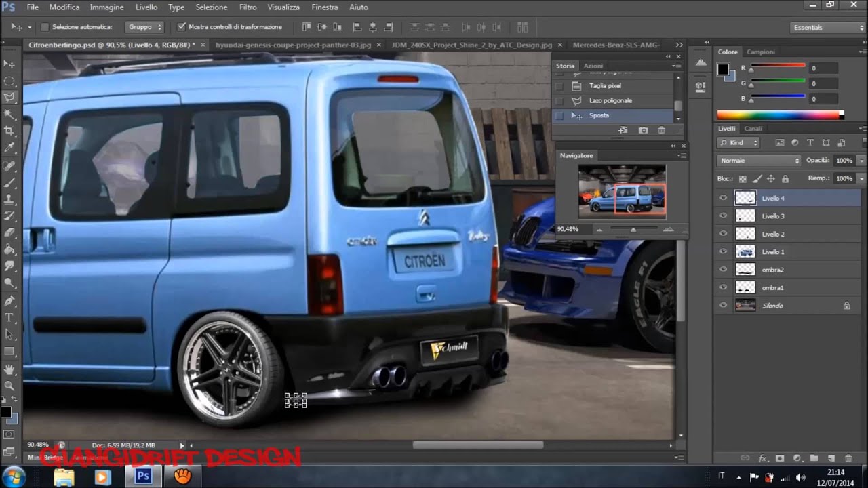This screenshot has width=868, height=488.
Task: Select Sposta history state
Action: [x=614, y=115]
